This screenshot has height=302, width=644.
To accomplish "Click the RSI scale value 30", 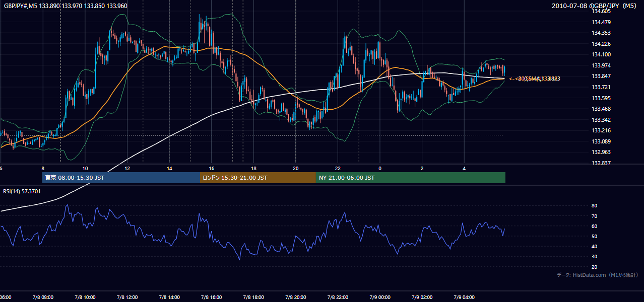I will click(595, 257).
